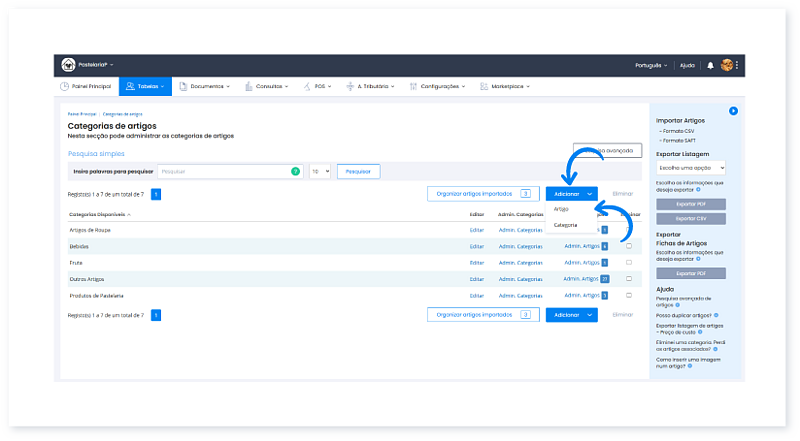Open the vertical three-dots menu in the header
The image size is (800, 441).
click(x=738, y=65)
